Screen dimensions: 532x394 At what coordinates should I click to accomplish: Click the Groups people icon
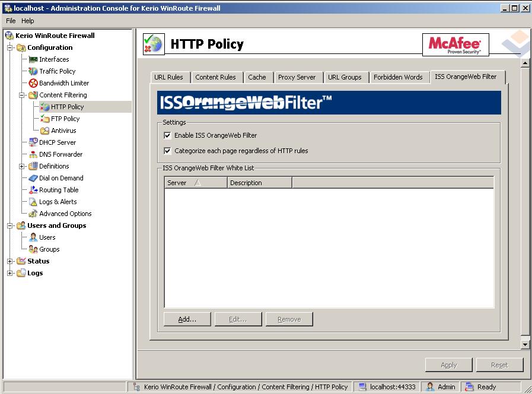33,249
